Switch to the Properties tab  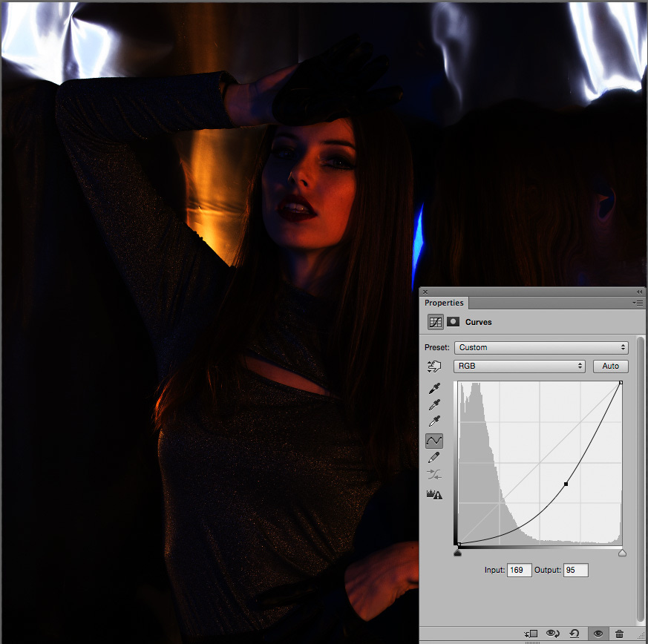coord(444,303)
